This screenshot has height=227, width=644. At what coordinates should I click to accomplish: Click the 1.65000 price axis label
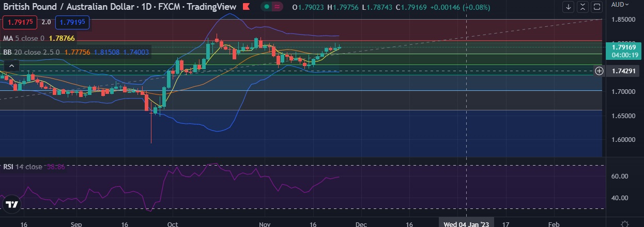(624, 116)
